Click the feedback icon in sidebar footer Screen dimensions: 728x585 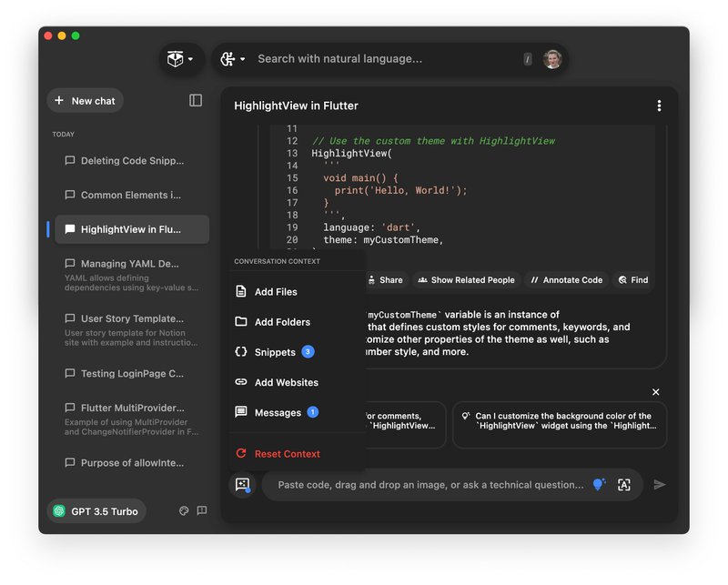click(x=202, y=510)
